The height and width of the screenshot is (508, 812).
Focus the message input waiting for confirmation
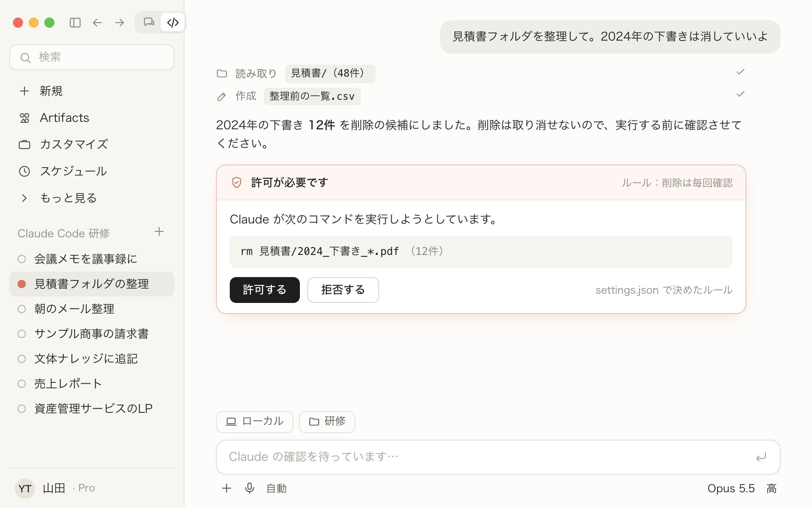[498, 457]
